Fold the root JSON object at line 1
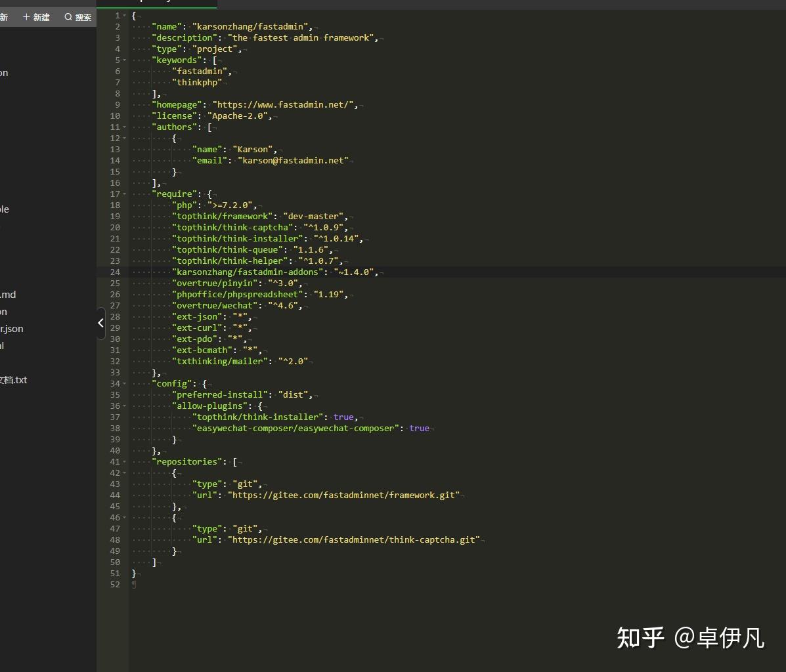This screenshot has width=786, height=672. 124,15
